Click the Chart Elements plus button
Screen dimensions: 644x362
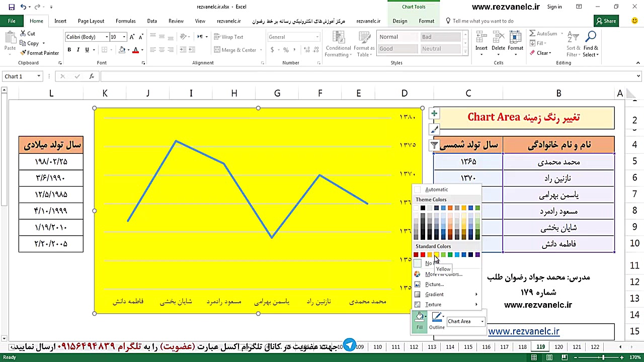(x=434, y=114)
